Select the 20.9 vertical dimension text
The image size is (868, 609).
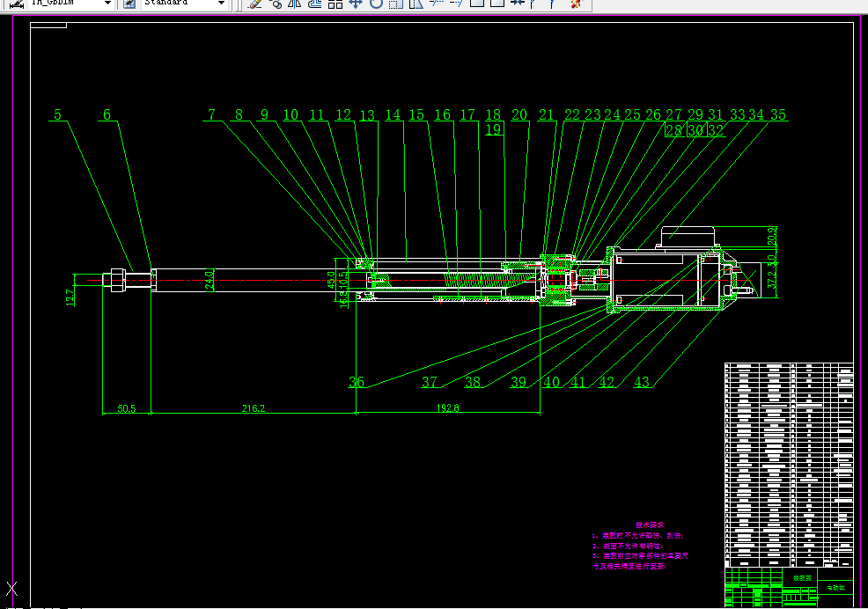772,237
